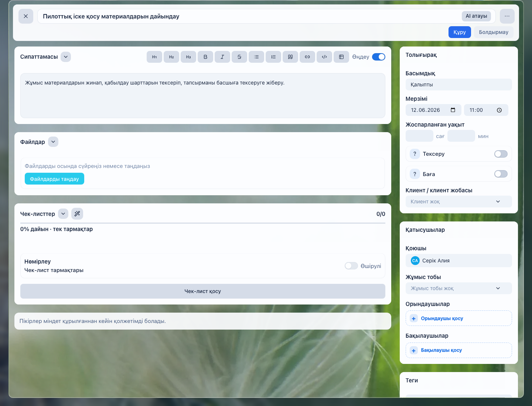Click the date field 12.06.2026
This screenshot has width=532, height=406.
(433, 110)
